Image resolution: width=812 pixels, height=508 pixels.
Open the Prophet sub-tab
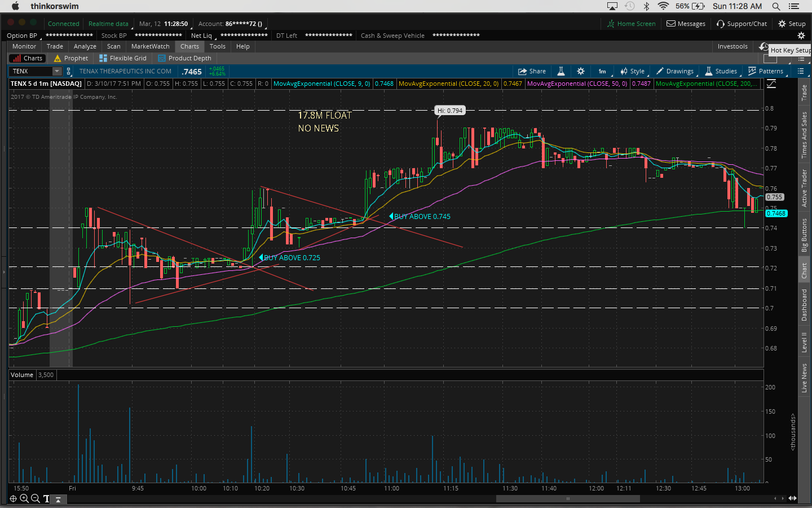click(71, 58)
